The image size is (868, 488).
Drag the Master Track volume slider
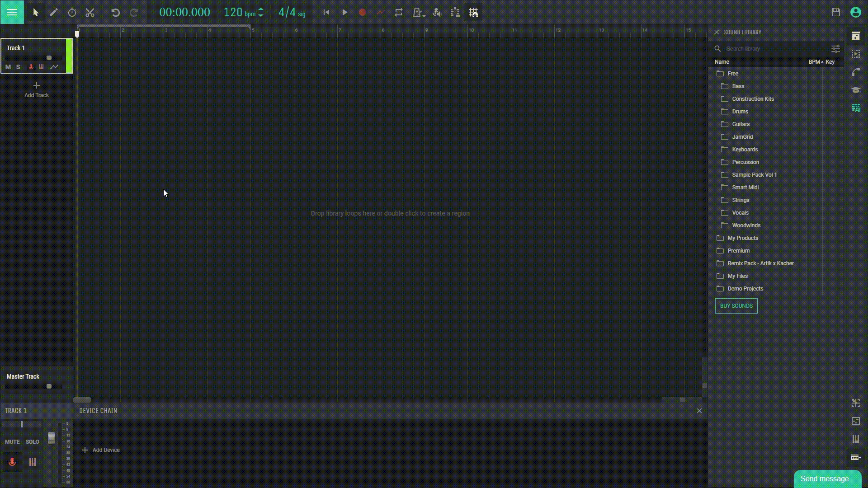[49, 386]
